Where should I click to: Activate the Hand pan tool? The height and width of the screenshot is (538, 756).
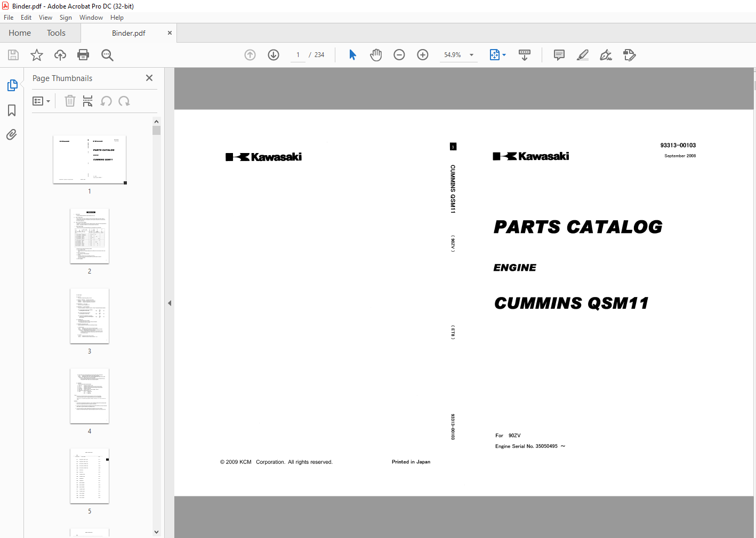coord(376,55)
